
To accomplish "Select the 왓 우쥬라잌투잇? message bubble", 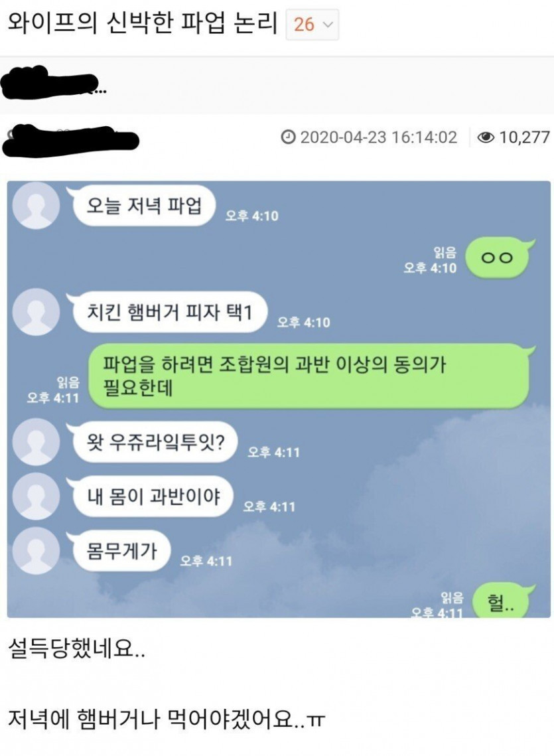I will pos(155,442).
